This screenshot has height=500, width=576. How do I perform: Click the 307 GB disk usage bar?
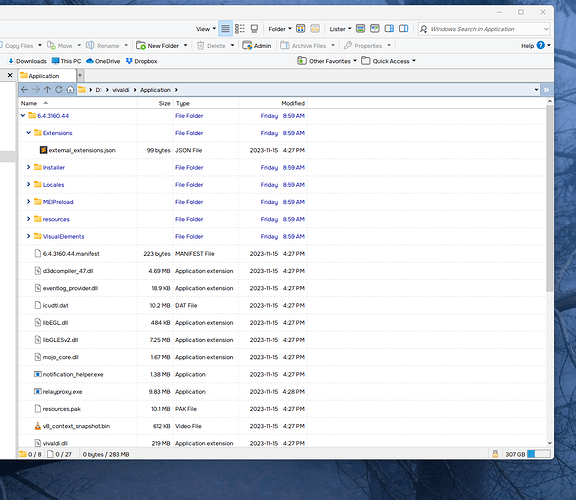click(x=539, y=454)
